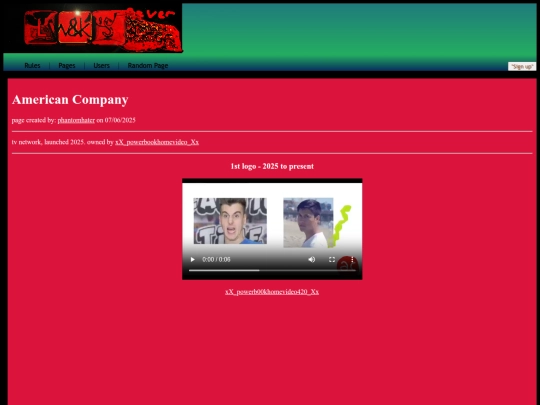
Task: Go to the Users page
Action: point(102,65)
